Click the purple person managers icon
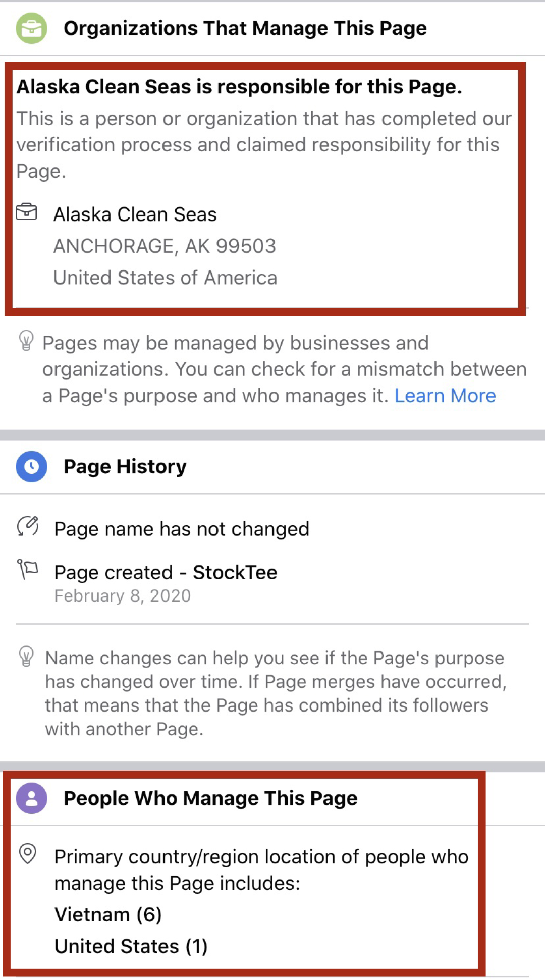This screenshot has height=980, width=545. [31, 798]
